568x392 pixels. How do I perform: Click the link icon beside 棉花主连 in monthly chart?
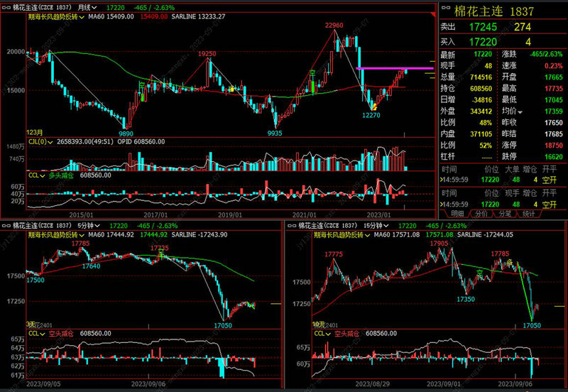pyautogui.click(x=6, y=6)
